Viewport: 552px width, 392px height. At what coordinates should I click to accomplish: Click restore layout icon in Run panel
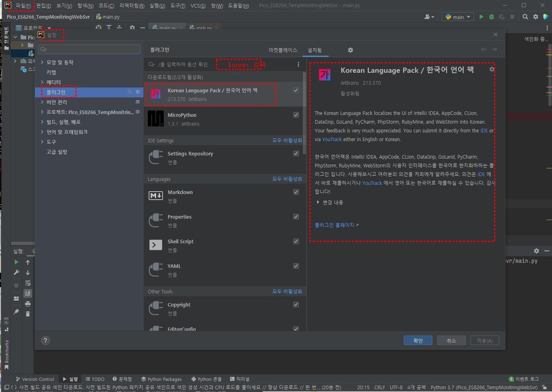pos(16,299)
